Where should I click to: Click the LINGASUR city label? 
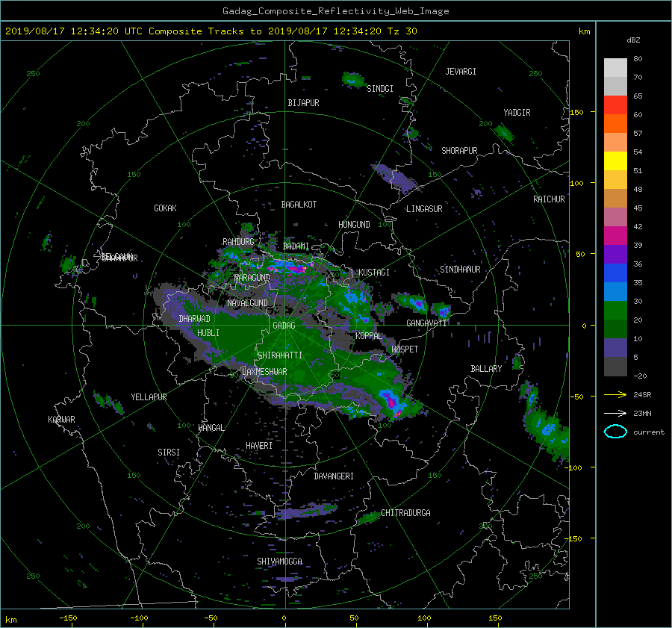tap(424, 209)
